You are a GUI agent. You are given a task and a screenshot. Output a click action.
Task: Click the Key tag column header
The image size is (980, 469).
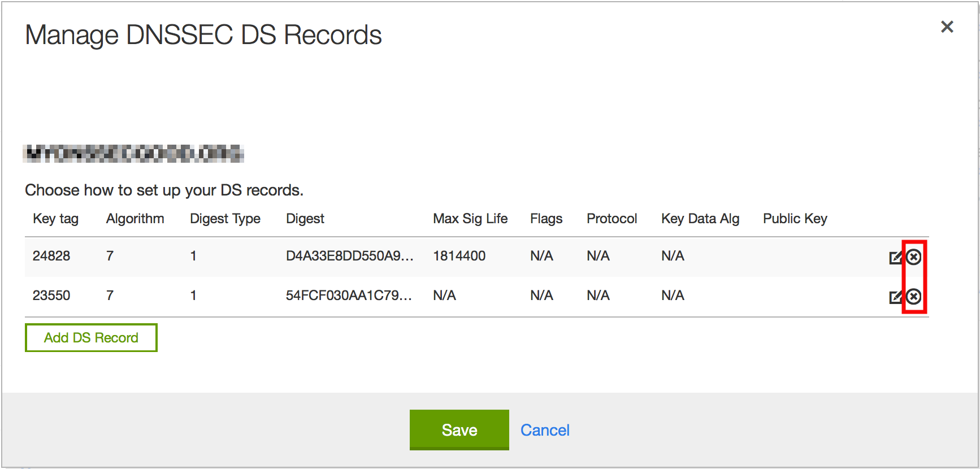[55, 219]
